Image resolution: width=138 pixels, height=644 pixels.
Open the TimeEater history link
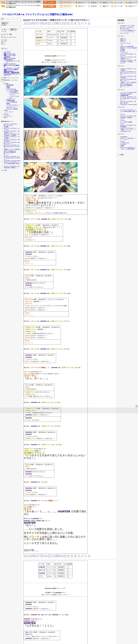coord(123,144)
